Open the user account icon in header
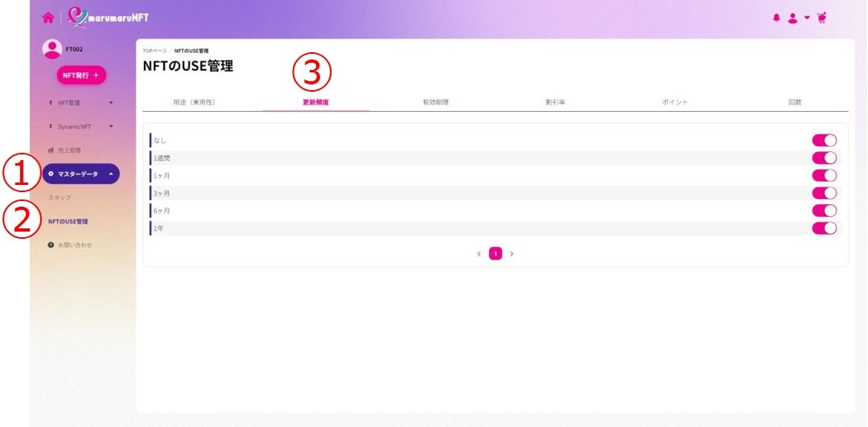Screen dimensions: 868x427 (x=792, y=18)
